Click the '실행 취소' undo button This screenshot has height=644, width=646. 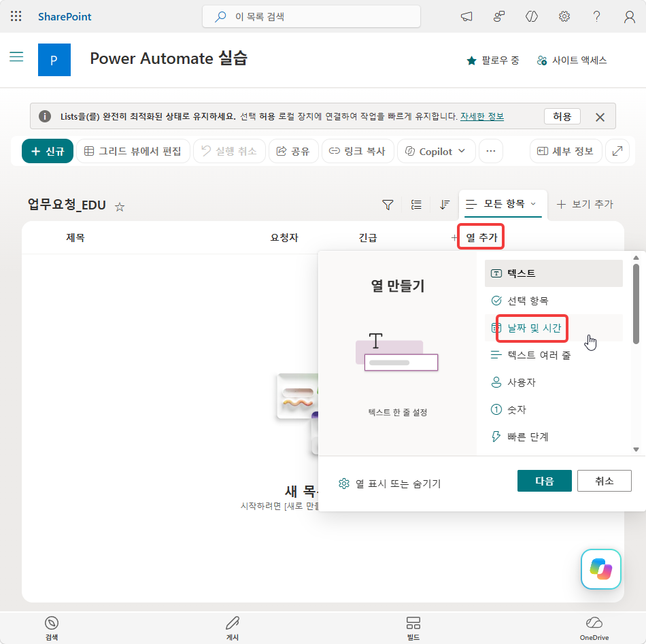coord(229,151)
